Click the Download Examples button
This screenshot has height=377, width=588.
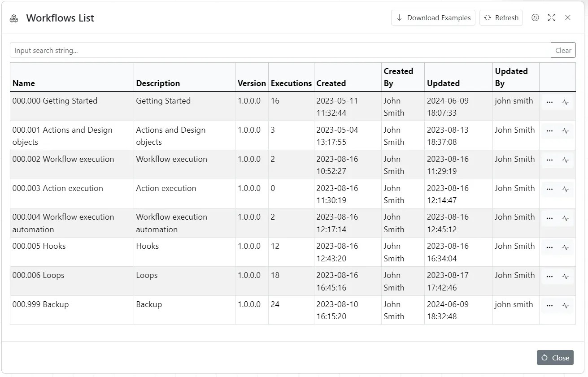click(433, 18)
